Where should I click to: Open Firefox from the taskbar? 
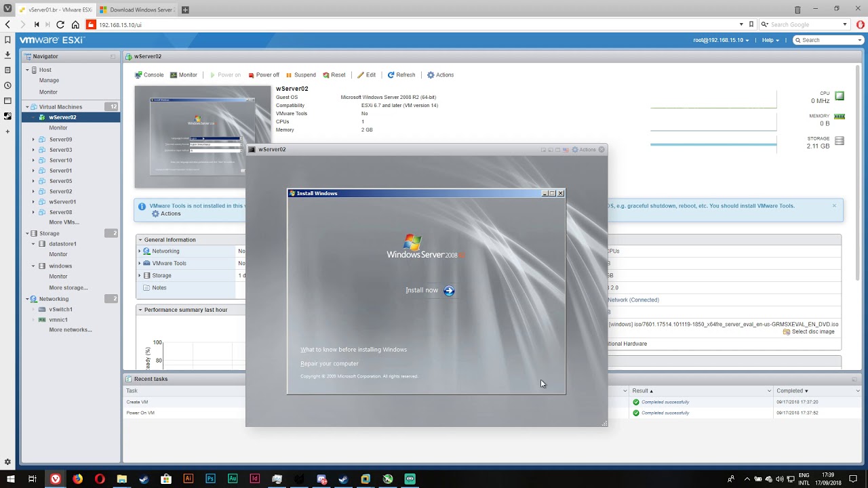click(77, 479)
